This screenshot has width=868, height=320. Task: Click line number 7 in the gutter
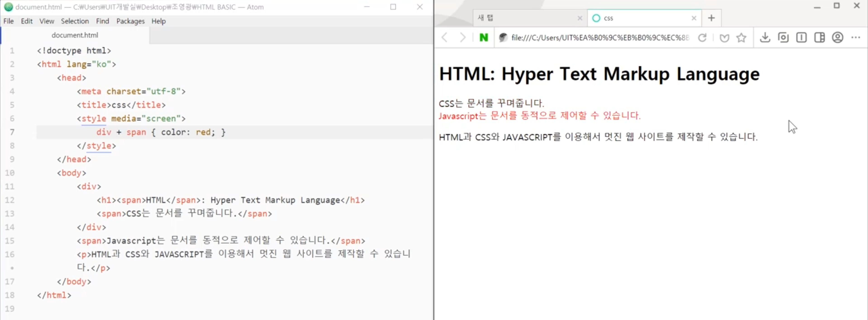(x=12, y=132)
